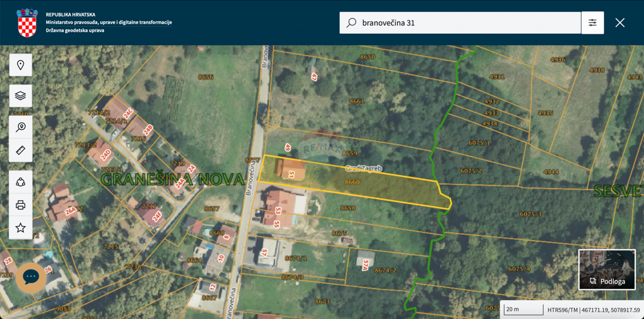Viewport: 644px width, 319px height.
Task: Select parcel number 8658 on the map
Action: click(348, 209)
